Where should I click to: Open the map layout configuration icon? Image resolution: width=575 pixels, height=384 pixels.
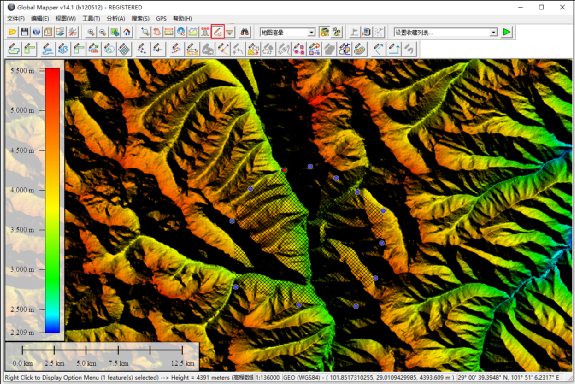click(x=48, y=32)
